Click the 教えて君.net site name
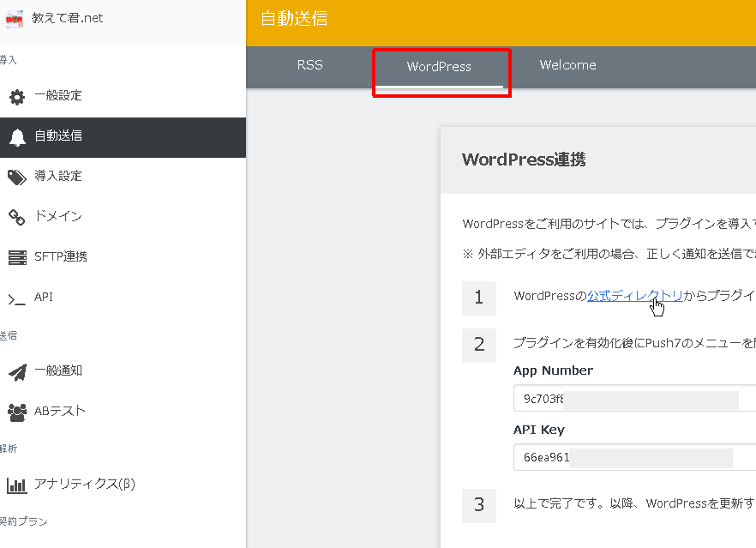This screenshot has width=756, height=548. click(67, 18)
